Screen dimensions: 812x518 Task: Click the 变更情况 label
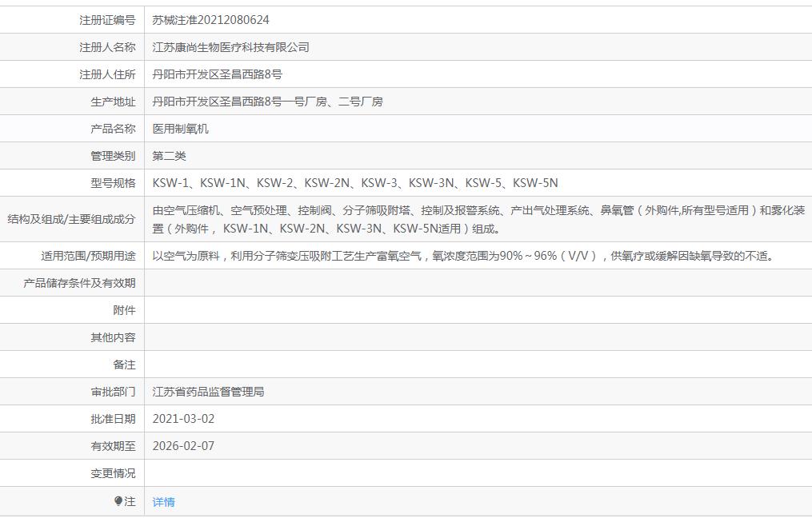click(113, 473)
